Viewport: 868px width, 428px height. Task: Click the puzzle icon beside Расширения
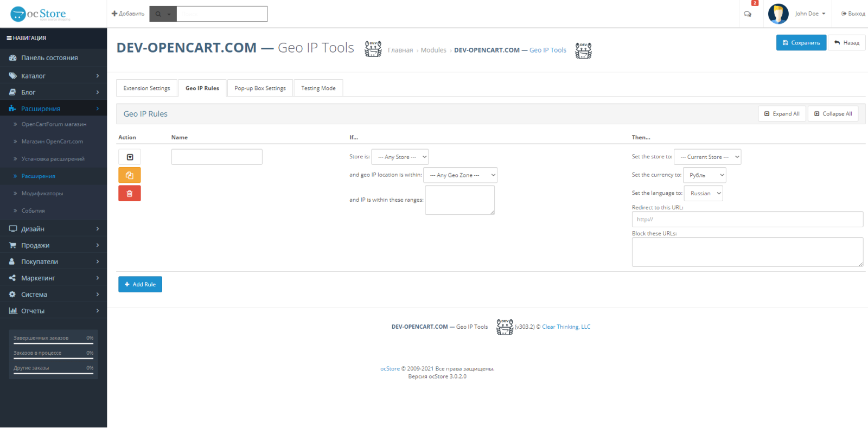12,108
